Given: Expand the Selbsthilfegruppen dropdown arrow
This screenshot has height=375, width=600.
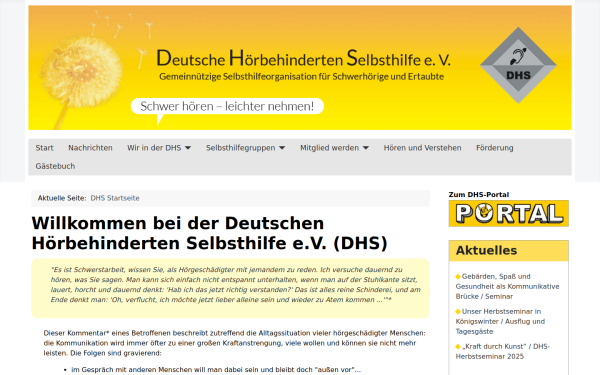Looking at the screenshot, I should [282, 148].
